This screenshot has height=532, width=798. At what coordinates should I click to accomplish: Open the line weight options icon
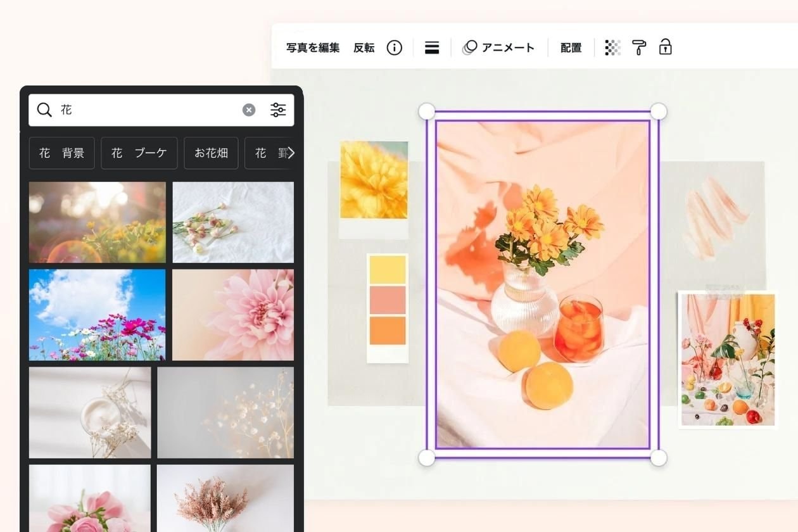[x=432, y=48]
